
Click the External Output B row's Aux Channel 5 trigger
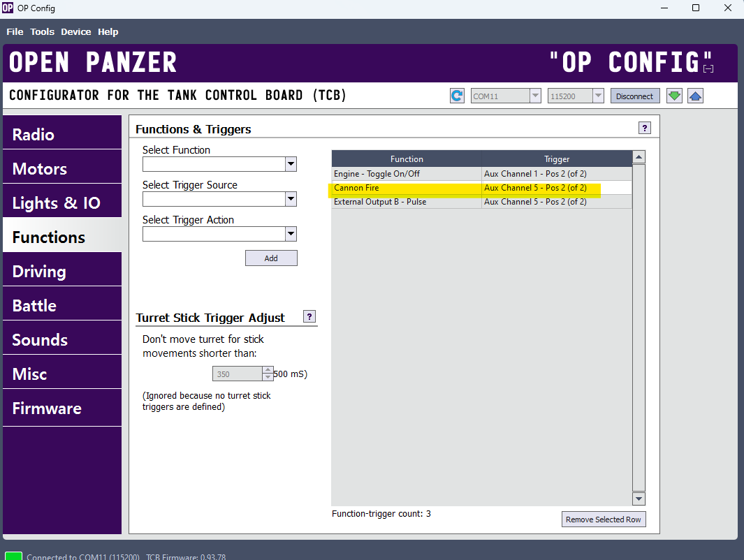pyautogui.click(x=557, y=202)
